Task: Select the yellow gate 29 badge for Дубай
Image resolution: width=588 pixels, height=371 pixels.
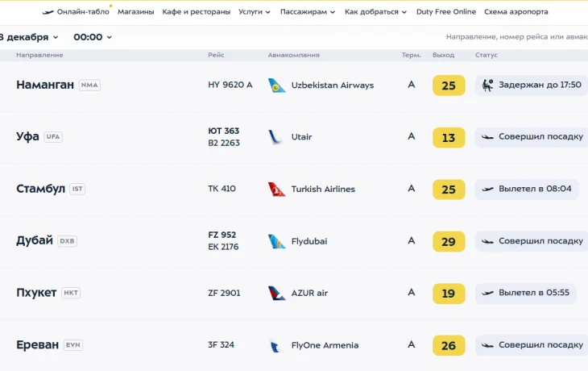Action: (x=449, y=241)
